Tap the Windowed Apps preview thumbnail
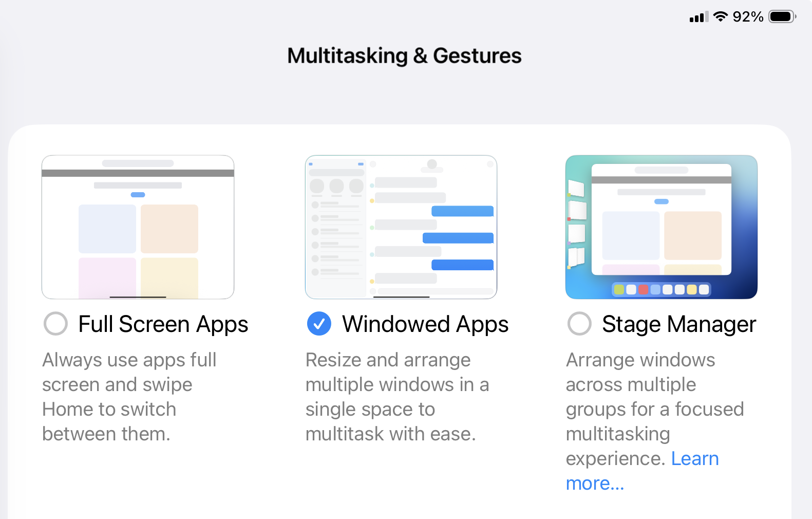812x519 pixels. pos(401,227)
